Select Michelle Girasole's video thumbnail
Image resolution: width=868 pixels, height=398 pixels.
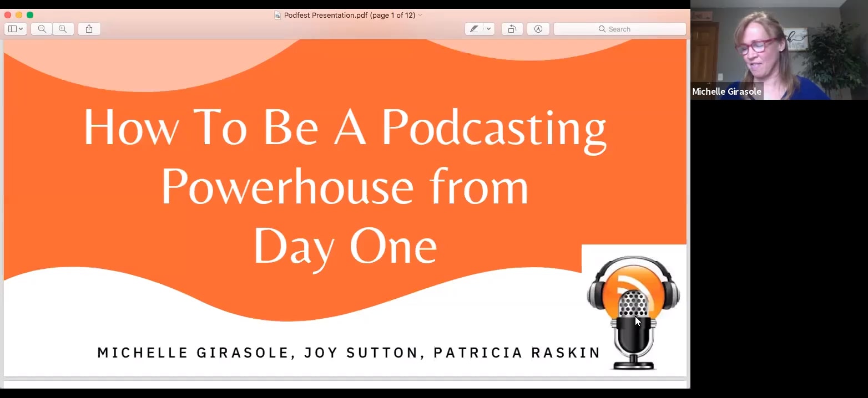[x=777, y=50]
